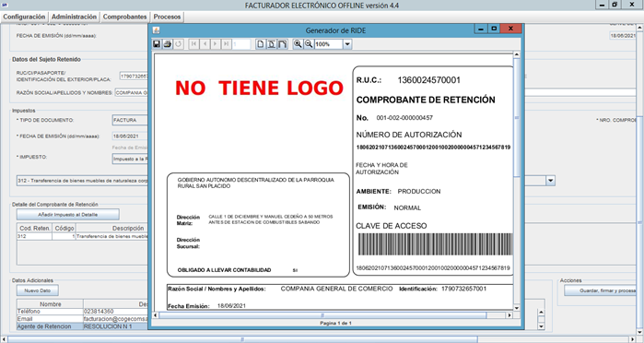Open the TIPO DE DOCUMENTO combo box

click(130, 120)
